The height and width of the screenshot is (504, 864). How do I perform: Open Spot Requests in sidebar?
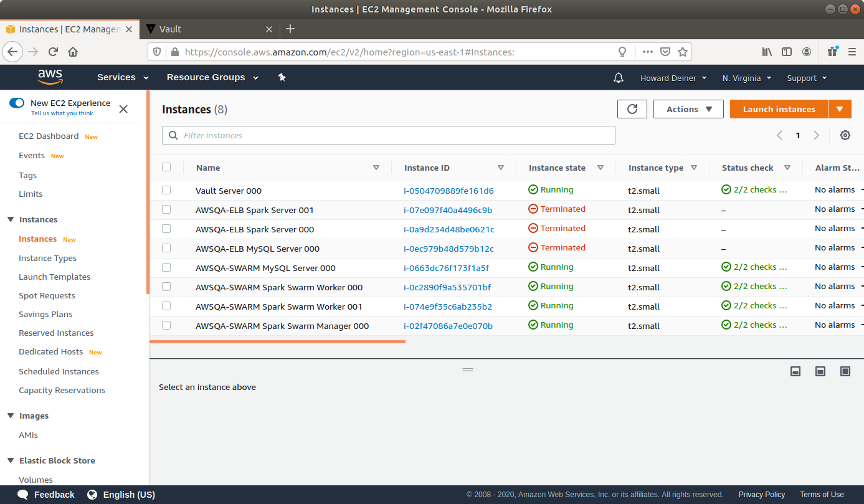(x=47, y=295)
